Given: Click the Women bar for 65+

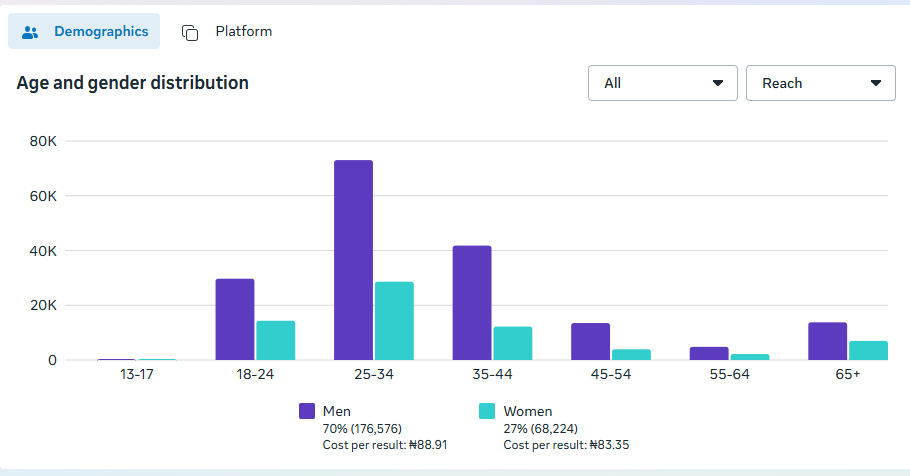Looking at the screenshot, I should [x=868, y=351].
